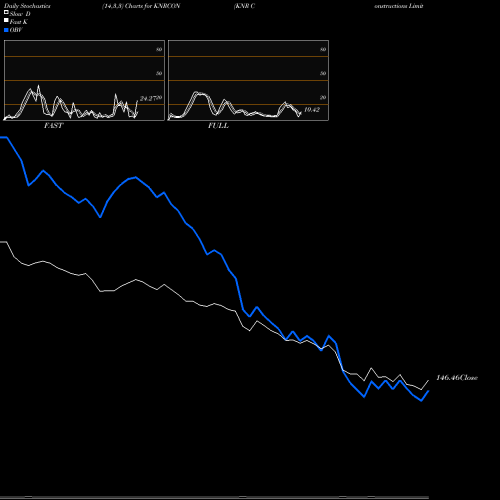
Task: Click the 50 level label in FULL chart
Action: (323, 73)
